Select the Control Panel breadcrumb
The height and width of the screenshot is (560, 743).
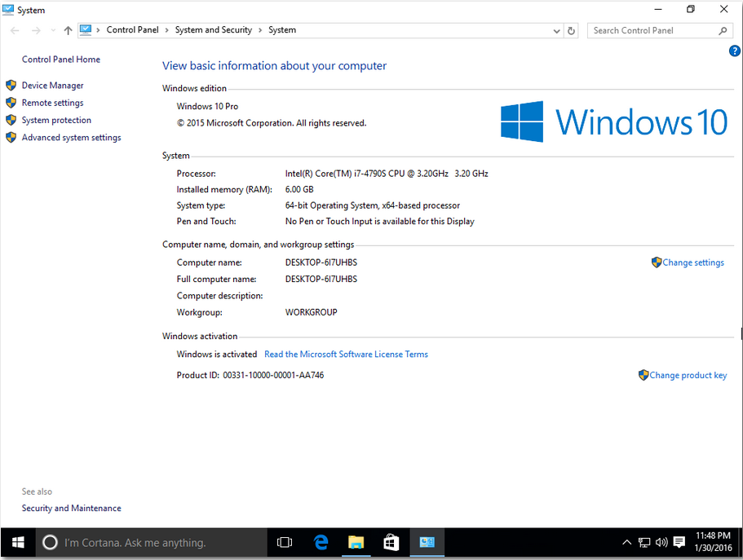tap(132, 30)
